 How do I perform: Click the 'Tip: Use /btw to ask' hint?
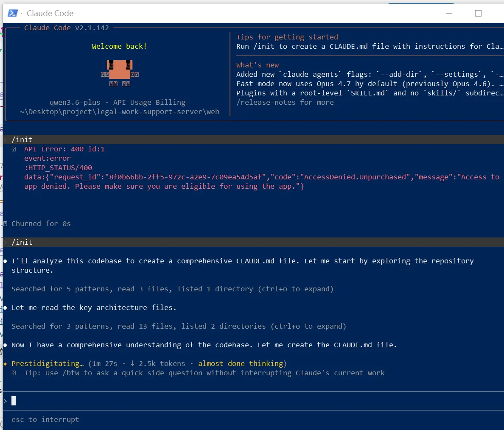coord(204,372)
